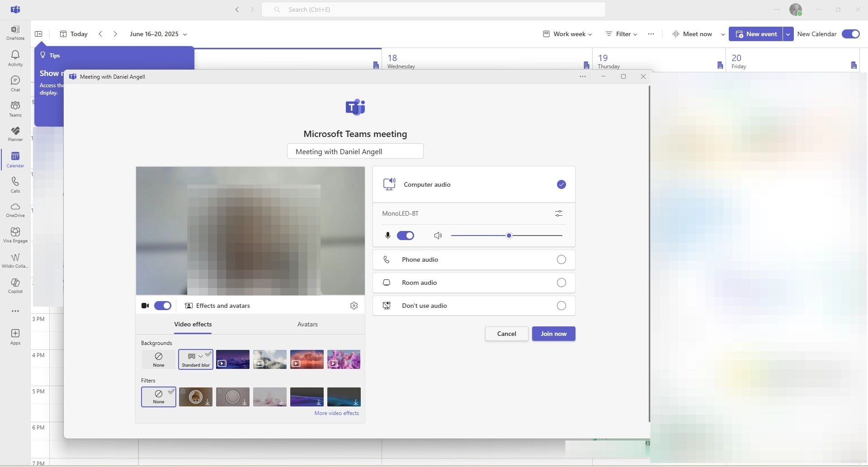Download the animal face filter
Viewport: 868px width, 467px height.
coord(196,397)
